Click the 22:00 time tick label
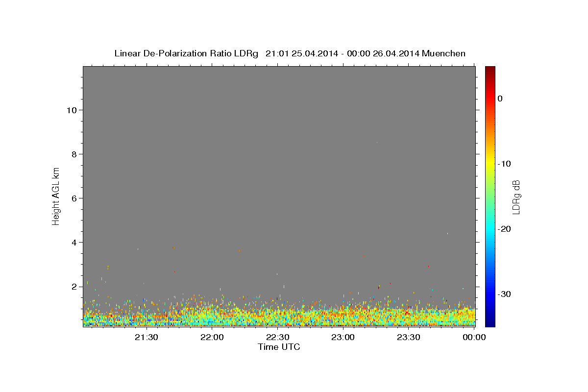 [212, 337]
